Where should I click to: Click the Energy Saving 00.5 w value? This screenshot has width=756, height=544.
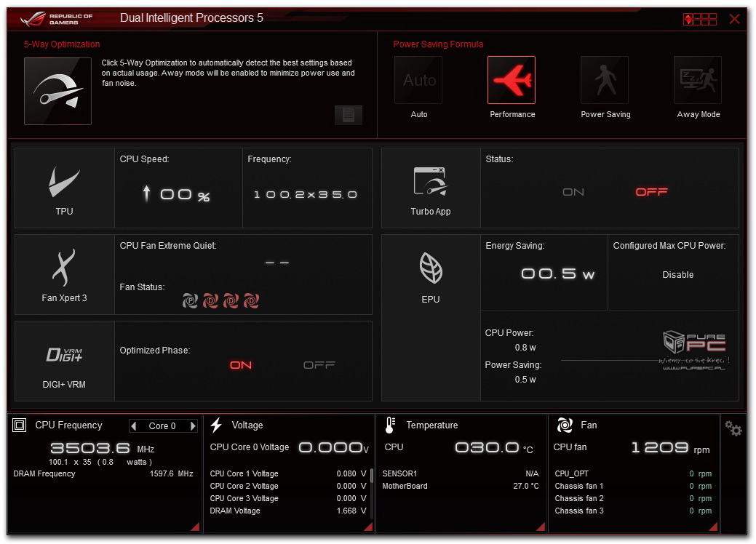(x=558, y=274)
